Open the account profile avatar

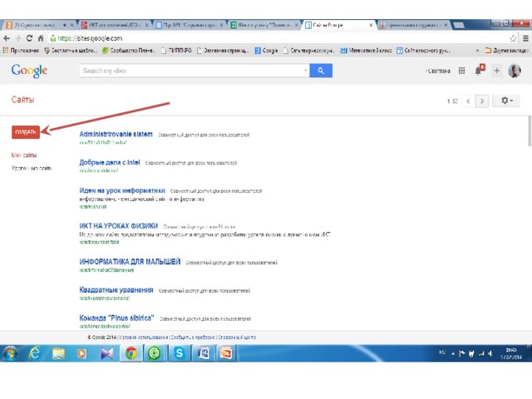(515, 71)
